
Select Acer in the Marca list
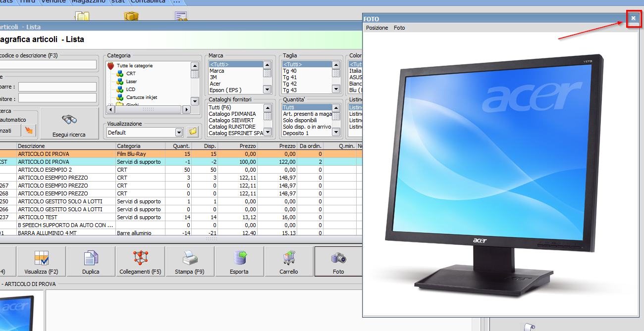pyautogui.click(x=236, y=84)
